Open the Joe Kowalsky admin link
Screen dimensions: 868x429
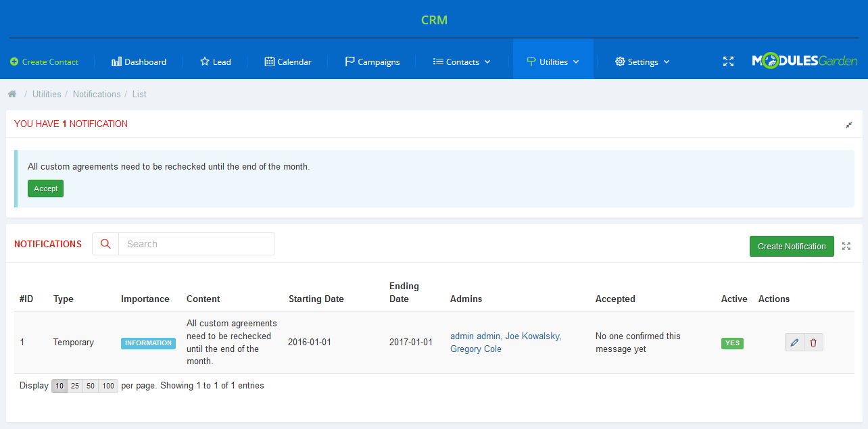[x=533, y=336]
